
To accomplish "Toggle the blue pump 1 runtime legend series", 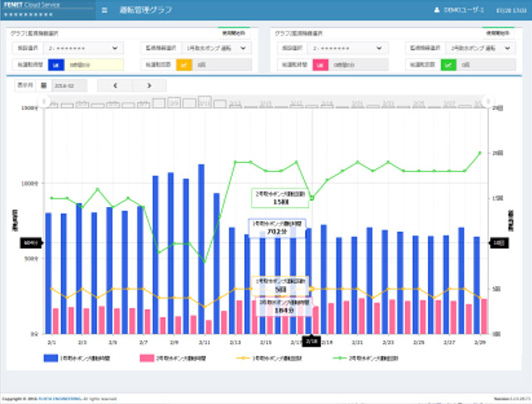I will (77, 358).
